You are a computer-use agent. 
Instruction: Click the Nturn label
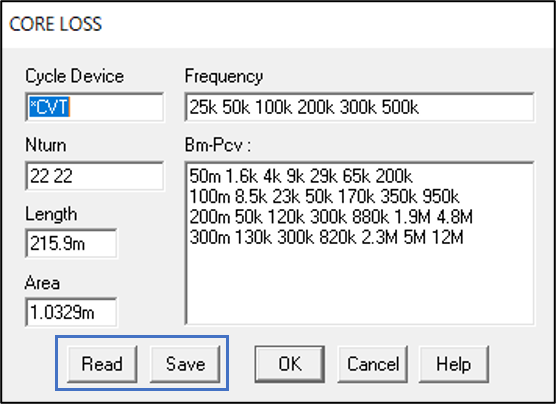pyautogui.click(x=46, y=145)
